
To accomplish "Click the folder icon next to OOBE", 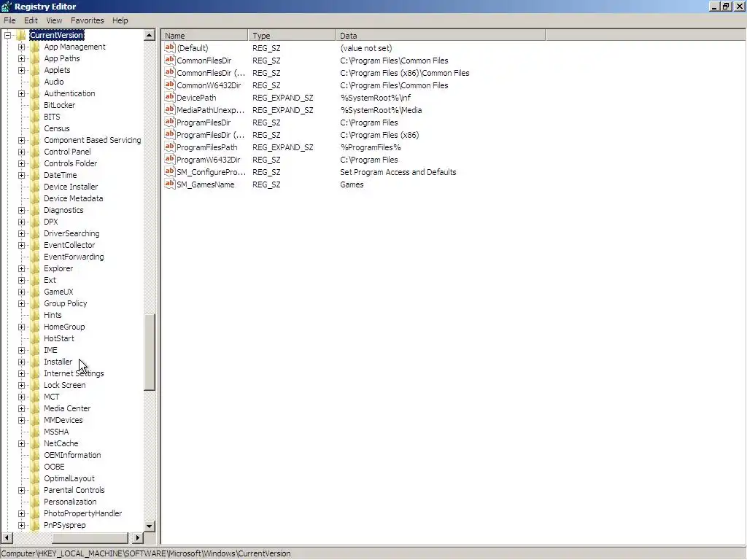I will (35, 467).
